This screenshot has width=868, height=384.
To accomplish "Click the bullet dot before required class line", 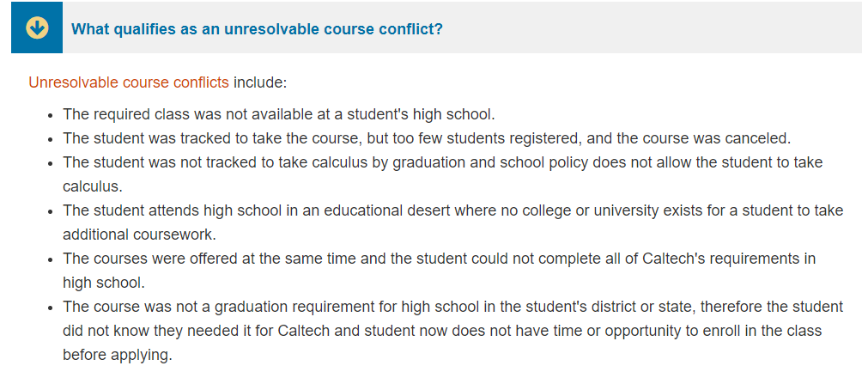I will click(51, 116).
